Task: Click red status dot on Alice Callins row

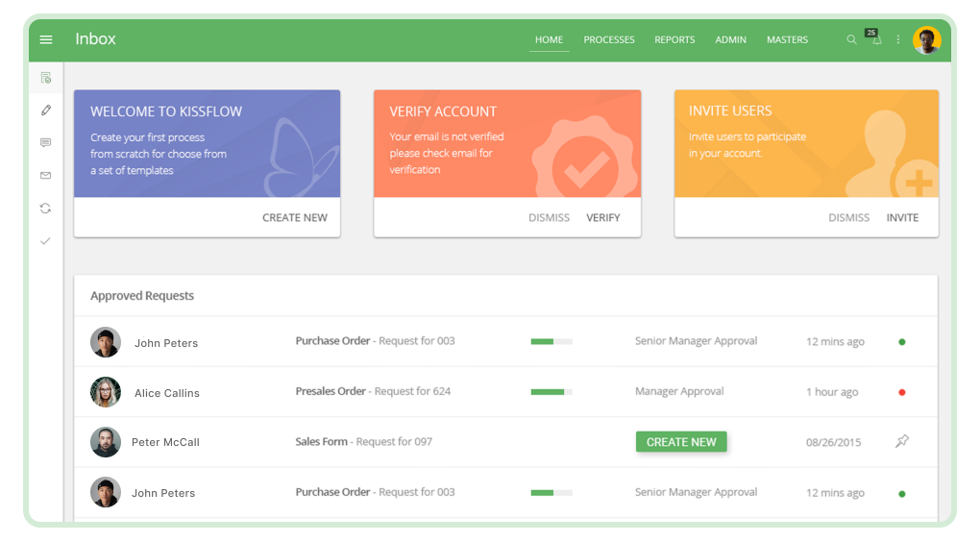Action: [902, 393]
